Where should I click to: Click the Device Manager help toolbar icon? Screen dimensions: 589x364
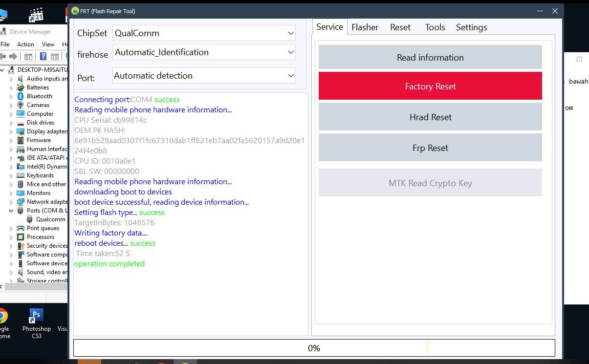(x=44, y=57)
